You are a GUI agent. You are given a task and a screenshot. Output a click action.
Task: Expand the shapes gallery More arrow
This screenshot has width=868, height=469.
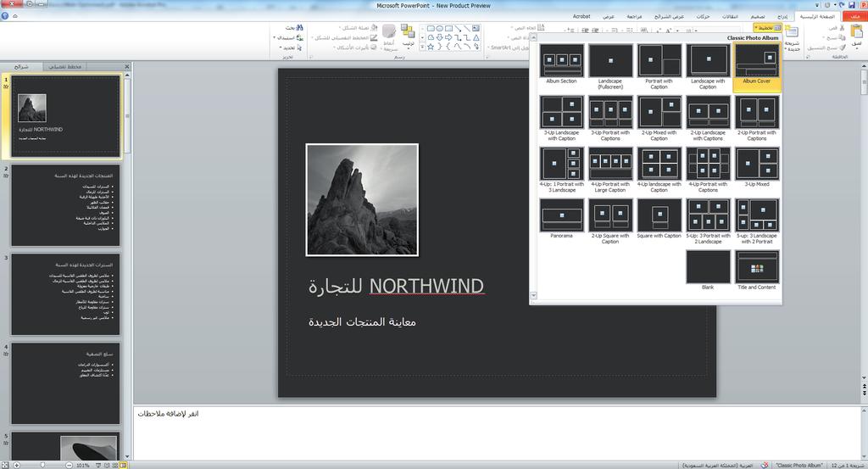(x=422, y=47)
